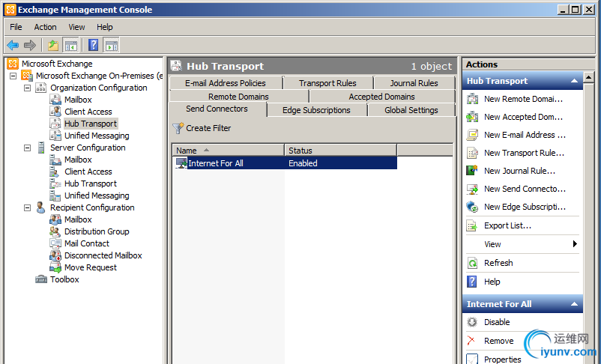Click the Disable action icon
Screen dimensions: 601x364
[x=472, y=322]
